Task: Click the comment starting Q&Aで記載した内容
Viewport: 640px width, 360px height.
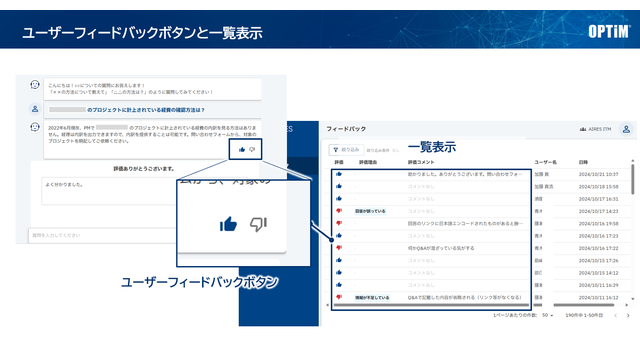Action: (x=464, y=297)
